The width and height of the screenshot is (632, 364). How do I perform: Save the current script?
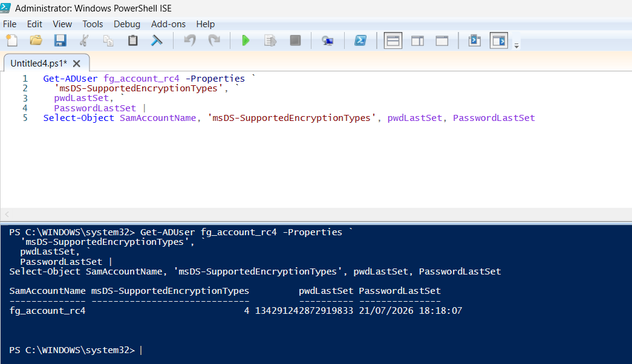coord(60,41)
